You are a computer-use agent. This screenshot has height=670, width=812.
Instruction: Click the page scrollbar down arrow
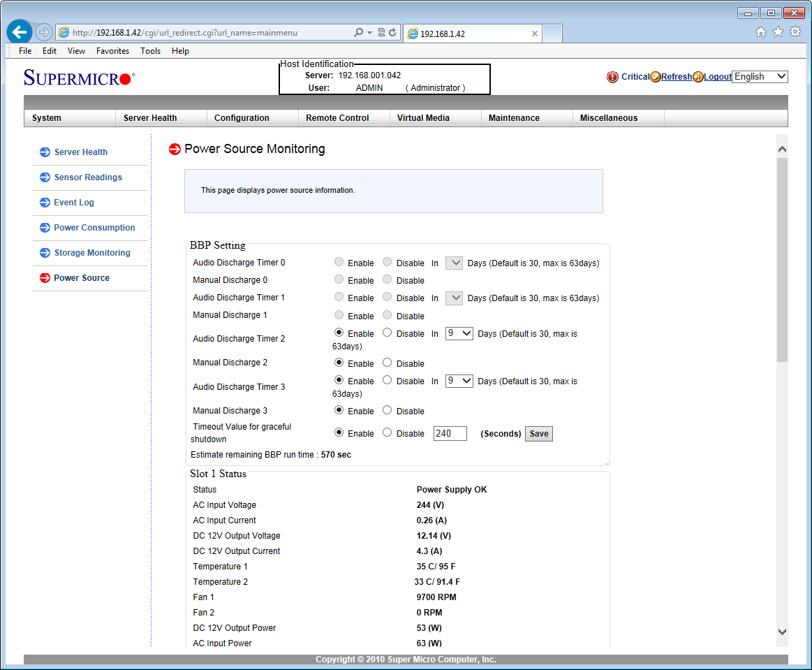pos(782,632)
